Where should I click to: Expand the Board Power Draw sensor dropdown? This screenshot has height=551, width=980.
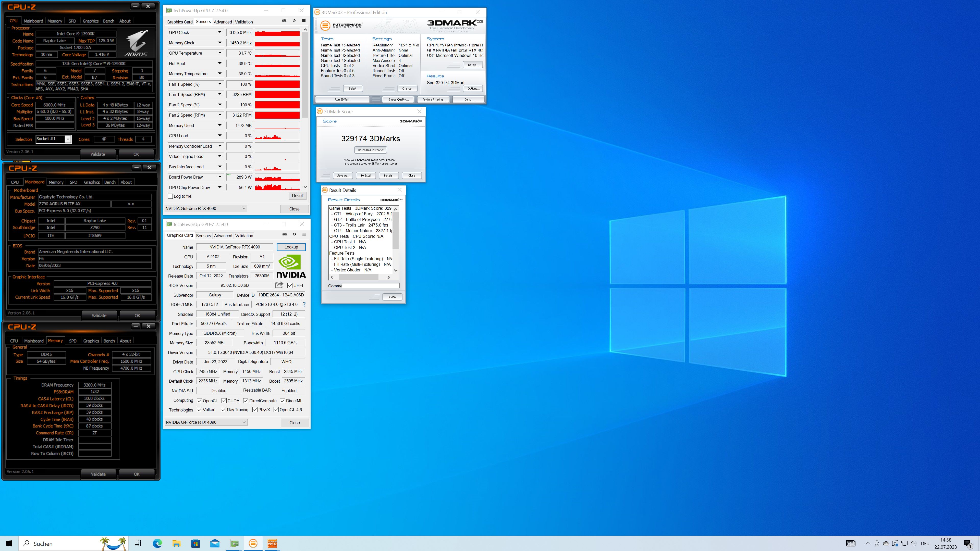point(219,177)
